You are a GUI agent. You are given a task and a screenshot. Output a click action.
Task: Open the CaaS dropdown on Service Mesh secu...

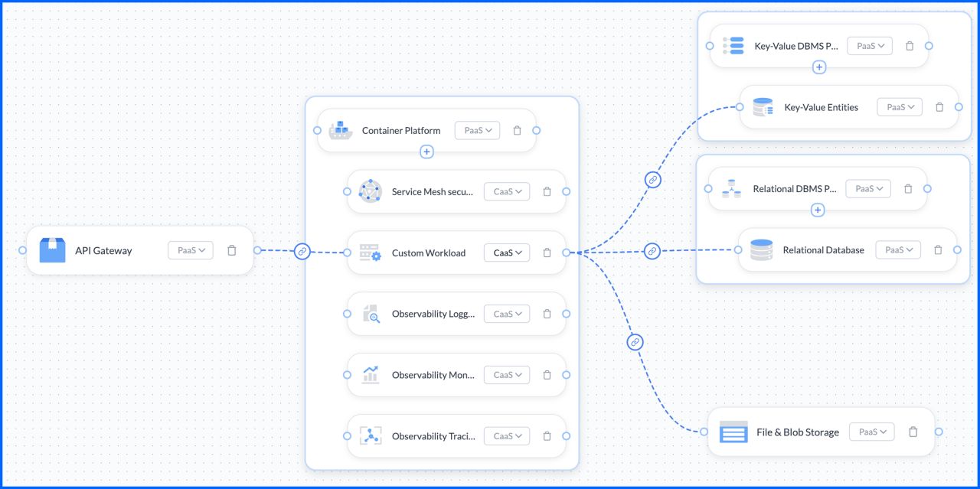tap(507, 191)
